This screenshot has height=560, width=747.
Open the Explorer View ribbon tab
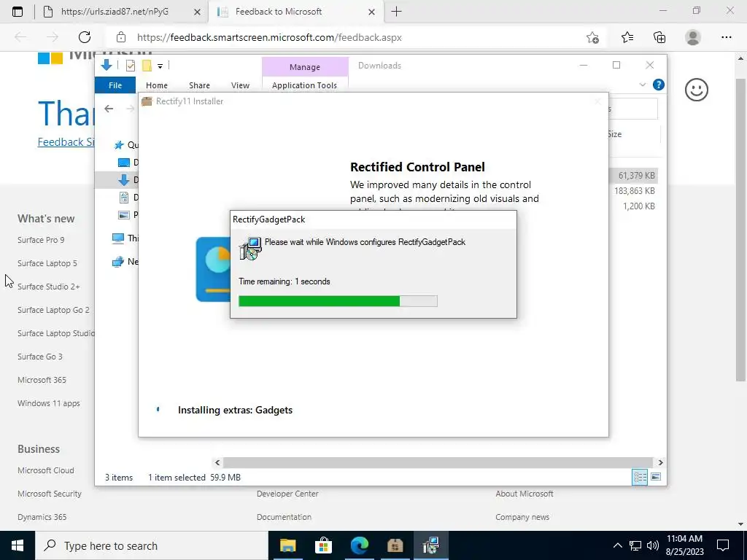(240, 85)
